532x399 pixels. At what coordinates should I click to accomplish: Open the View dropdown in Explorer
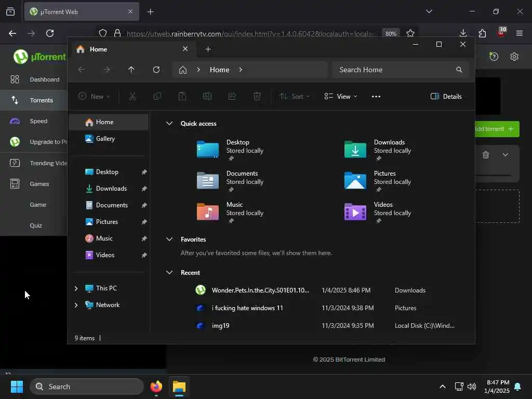(340, 96)
